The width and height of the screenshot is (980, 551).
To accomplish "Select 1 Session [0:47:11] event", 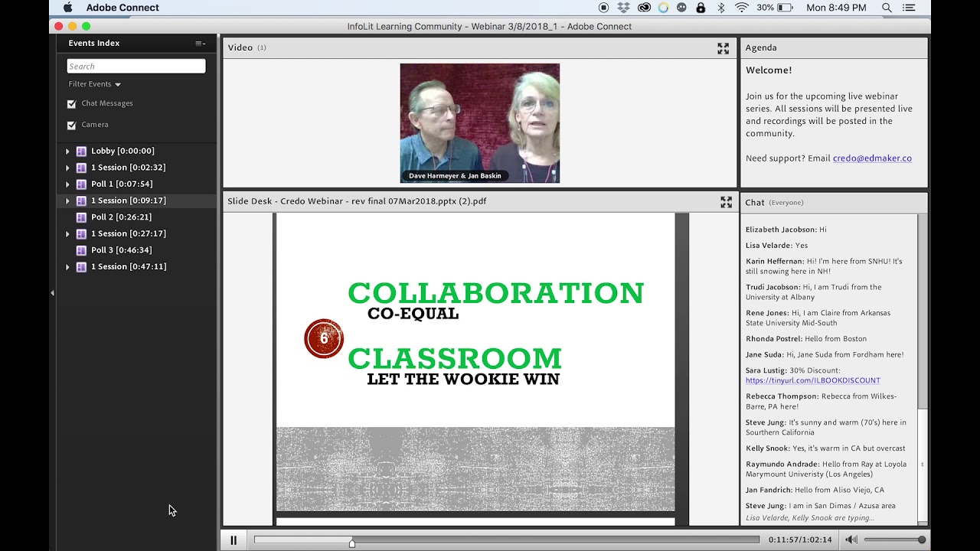I will tap(128, 267).
